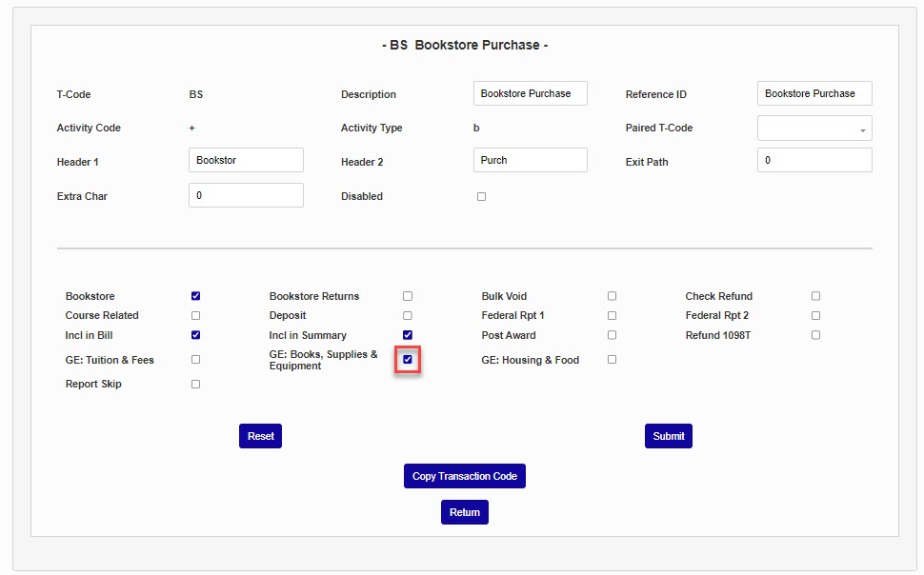Image resolution: width=924 pixels, height=575 pixels.
Task: Check GE: Housing & Food box
Action: click(612, 360)
